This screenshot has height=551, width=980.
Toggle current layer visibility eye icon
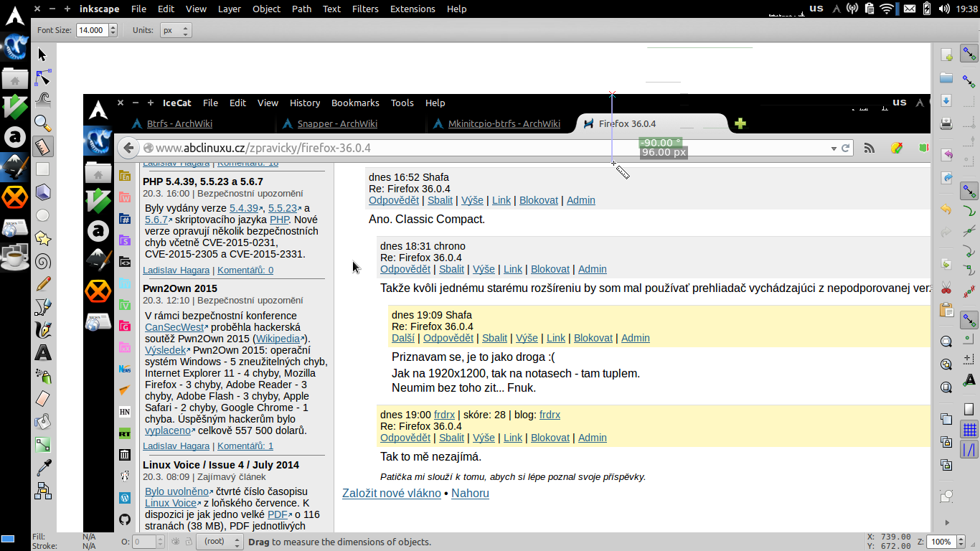click(175, 542)
